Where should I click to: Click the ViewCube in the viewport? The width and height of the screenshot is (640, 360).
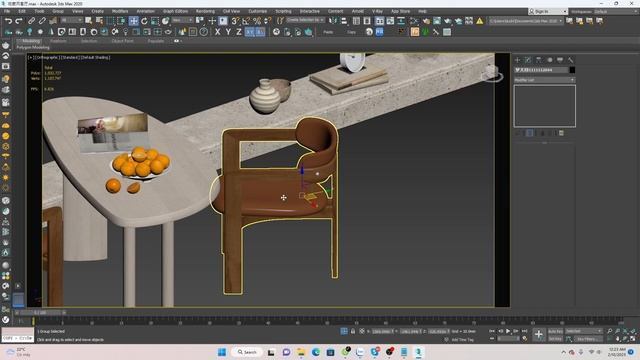coord(491,73)
